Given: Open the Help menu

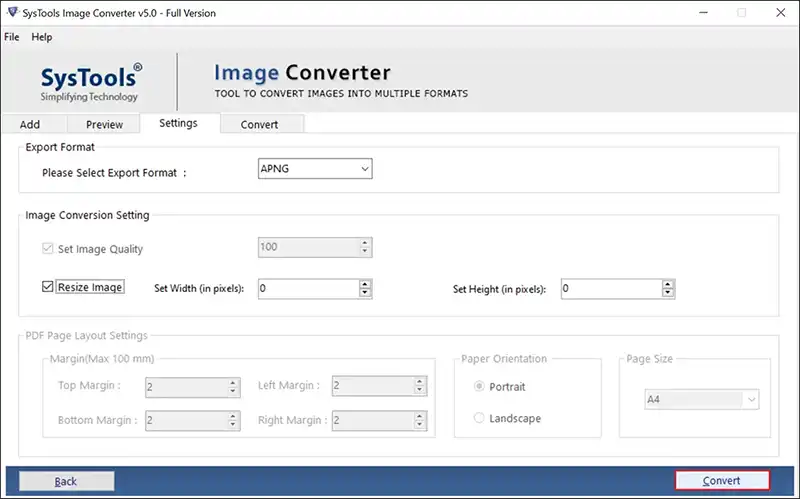Looking at the screenshot, I should tap(41, 37).
